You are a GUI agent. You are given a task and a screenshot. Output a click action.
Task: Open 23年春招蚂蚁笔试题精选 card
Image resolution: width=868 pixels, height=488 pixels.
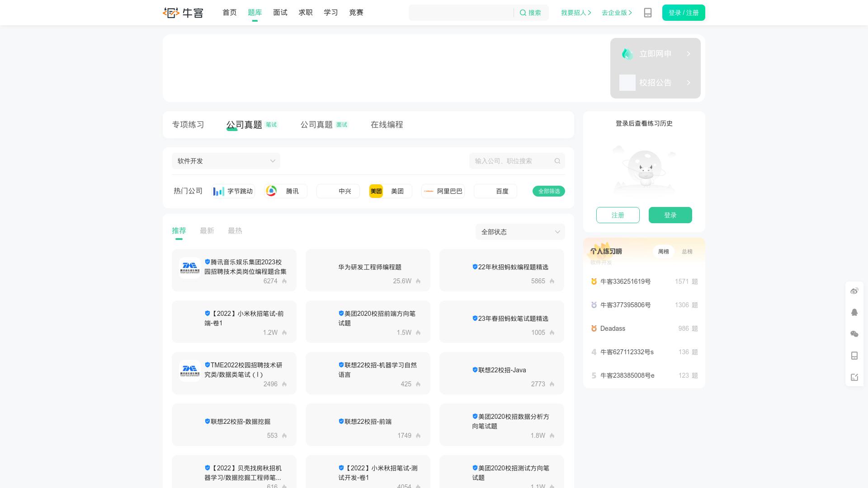(502, 322)
